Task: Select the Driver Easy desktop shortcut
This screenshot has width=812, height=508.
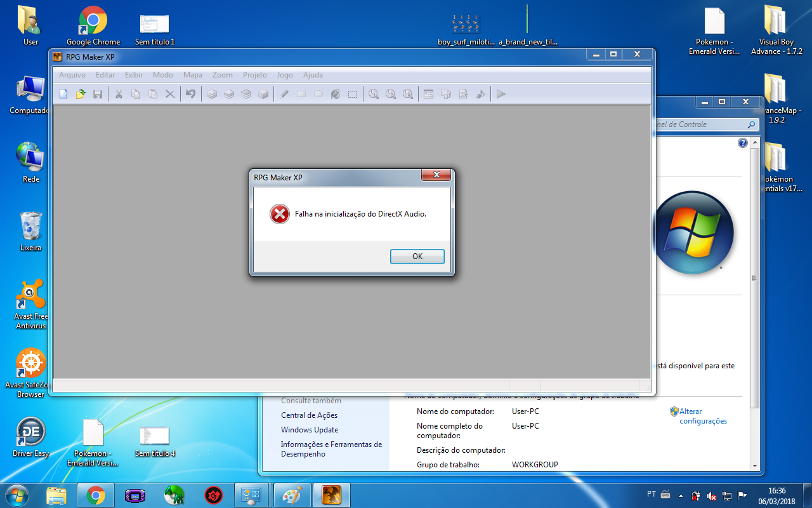Action: click(x=30, y=438)
